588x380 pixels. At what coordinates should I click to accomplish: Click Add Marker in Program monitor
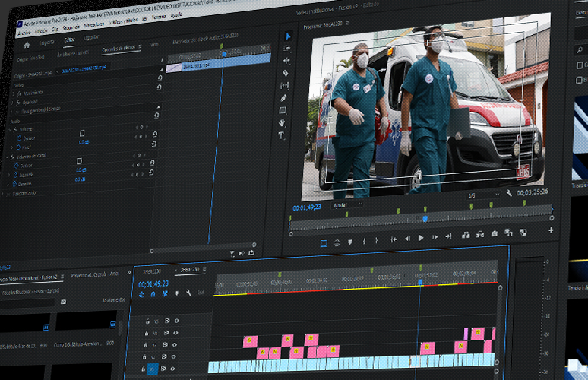click(350, 242)
